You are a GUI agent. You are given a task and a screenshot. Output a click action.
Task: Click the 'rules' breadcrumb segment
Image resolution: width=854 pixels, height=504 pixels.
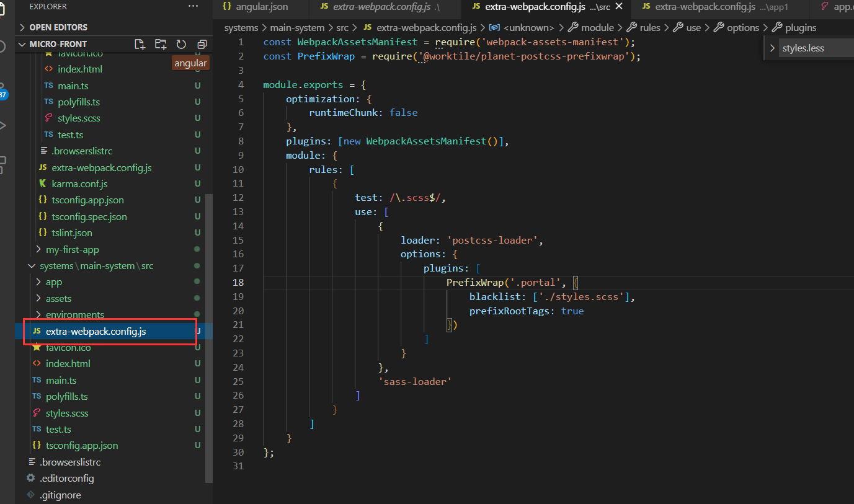pos(650,27)
